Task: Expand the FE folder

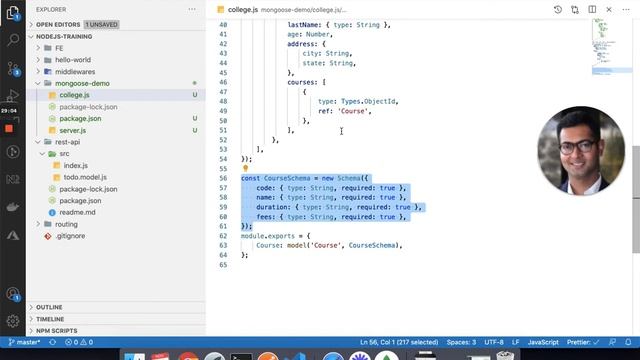Action: [59, 48]
